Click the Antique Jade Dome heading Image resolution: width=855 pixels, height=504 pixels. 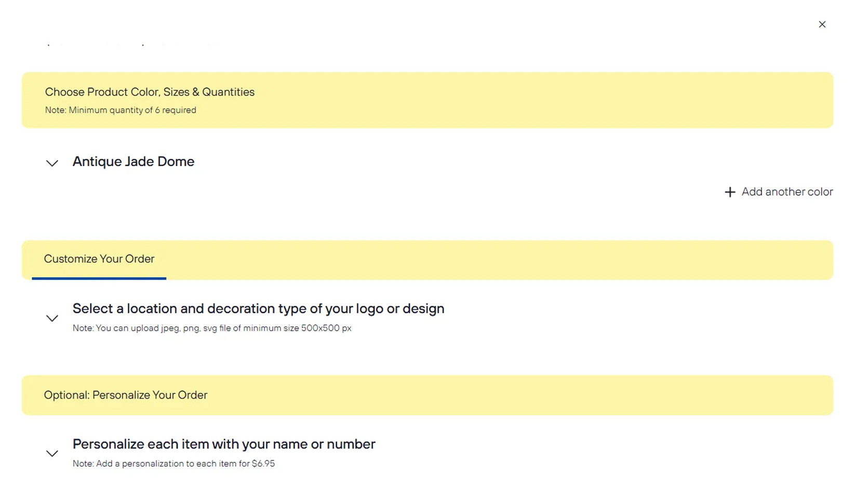click(x=133, y=161)
